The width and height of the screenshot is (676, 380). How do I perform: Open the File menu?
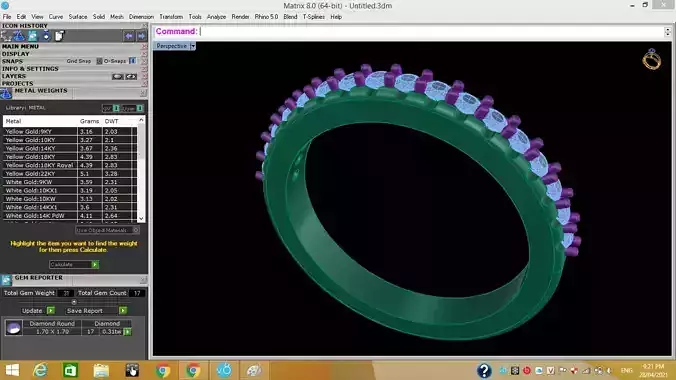7,17
